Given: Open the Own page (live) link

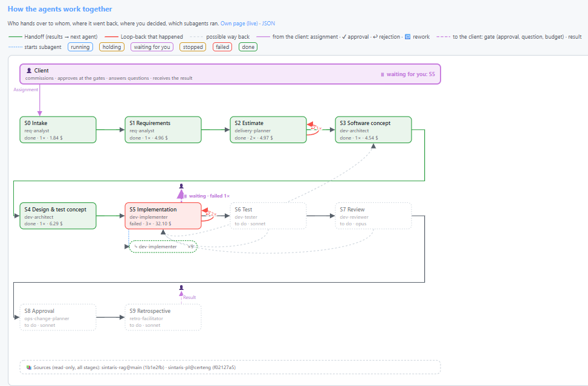Looking at the screenshot, I should click(239, 23).
